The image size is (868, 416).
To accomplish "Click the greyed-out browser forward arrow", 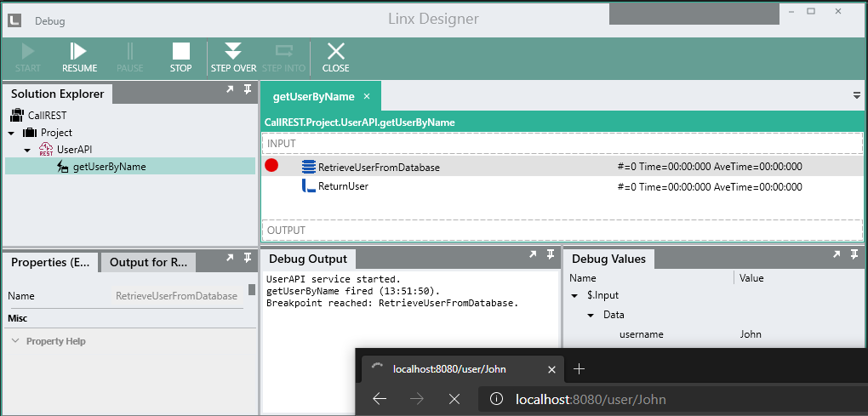I will pos(417,399).
